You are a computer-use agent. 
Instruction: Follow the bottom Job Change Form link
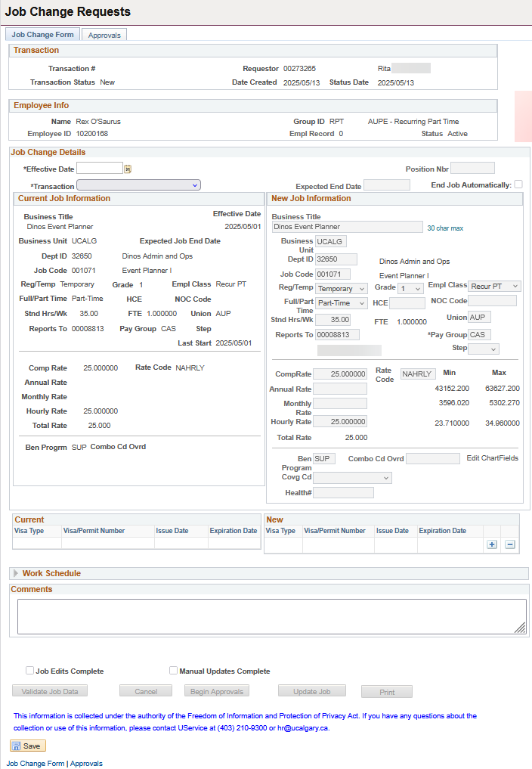[36, 764]
